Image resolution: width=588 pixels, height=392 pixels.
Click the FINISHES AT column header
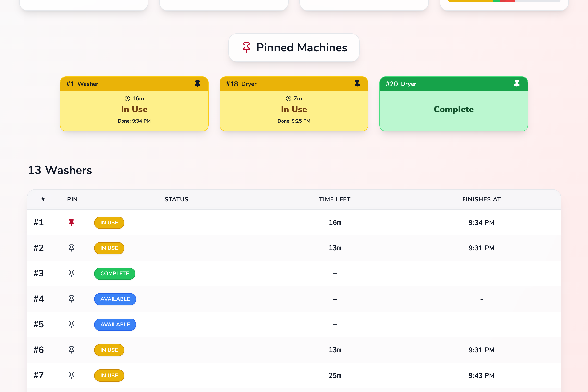(481, 199)
